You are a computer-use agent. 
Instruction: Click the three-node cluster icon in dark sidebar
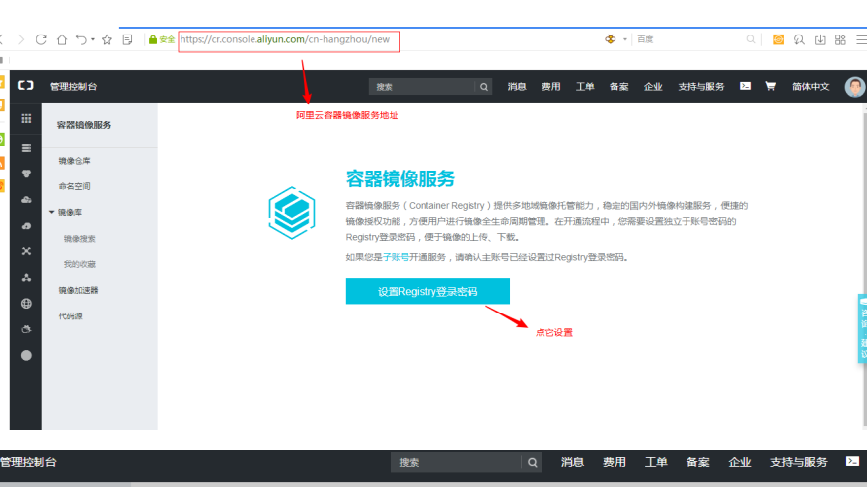pos(26,277)
